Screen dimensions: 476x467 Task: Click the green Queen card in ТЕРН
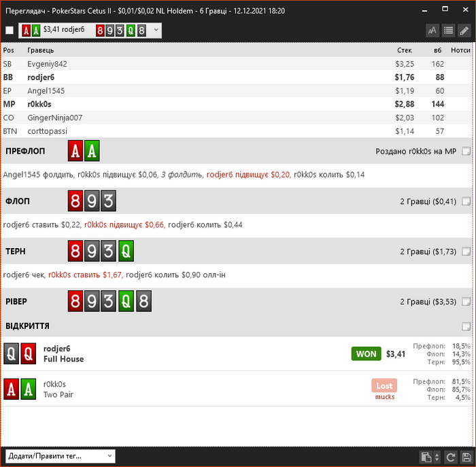pyautogui.click(x=126, y=251)
